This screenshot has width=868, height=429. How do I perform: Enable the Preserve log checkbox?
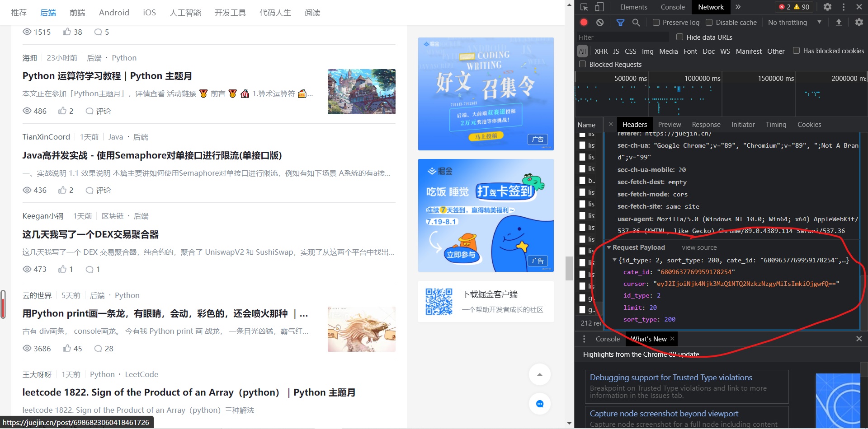[x=656, y=22]
